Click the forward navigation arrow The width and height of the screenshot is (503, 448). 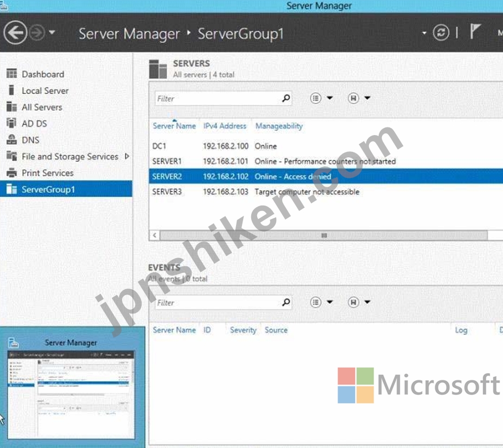coord(37,33)
